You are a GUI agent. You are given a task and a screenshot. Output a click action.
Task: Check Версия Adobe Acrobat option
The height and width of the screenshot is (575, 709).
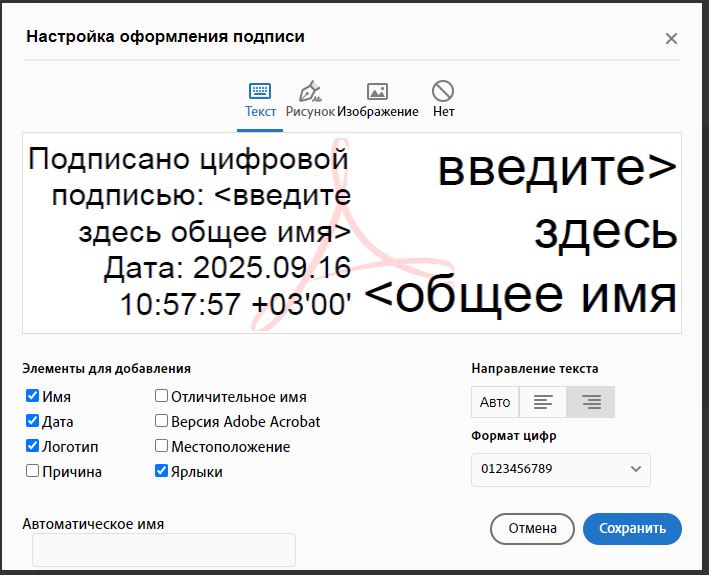click(x=161, y=421)
